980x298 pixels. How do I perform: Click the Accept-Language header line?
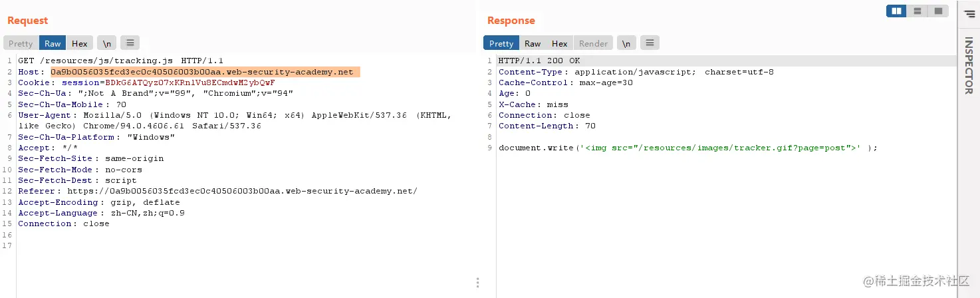(101, 213)
